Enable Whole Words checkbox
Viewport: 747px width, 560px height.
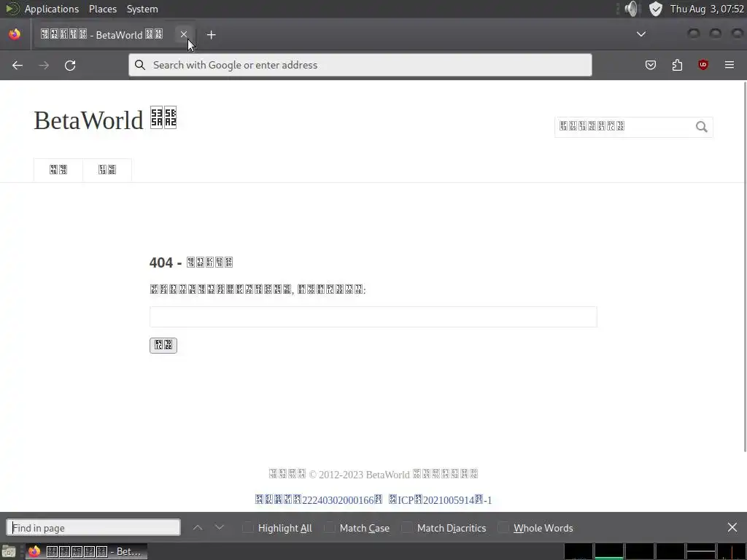[x=503, y=528]
